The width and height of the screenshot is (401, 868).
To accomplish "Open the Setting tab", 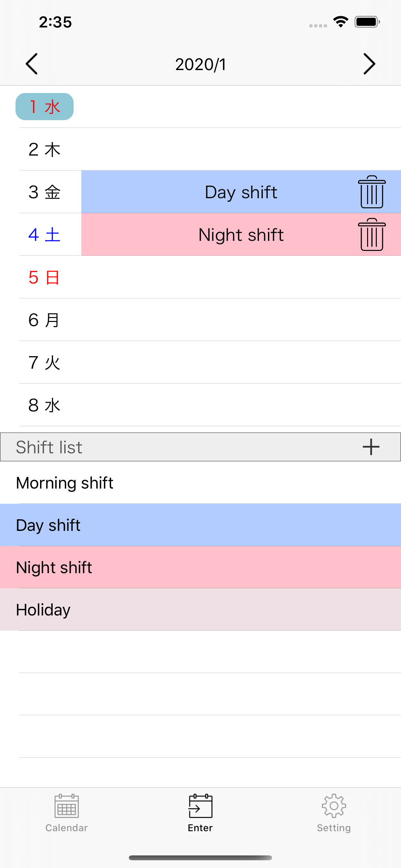I will point(334,813).
